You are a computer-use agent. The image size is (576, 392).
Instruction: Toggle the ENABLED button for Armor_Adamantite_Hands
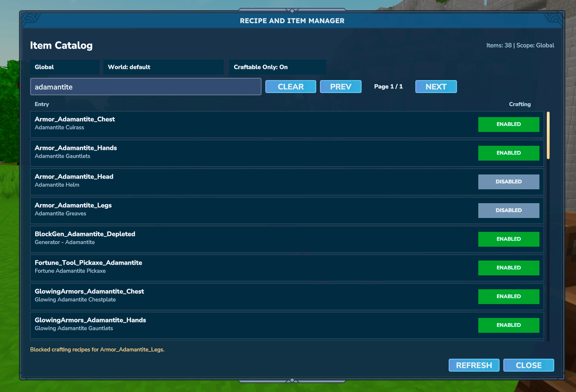[x=508, y=153]
